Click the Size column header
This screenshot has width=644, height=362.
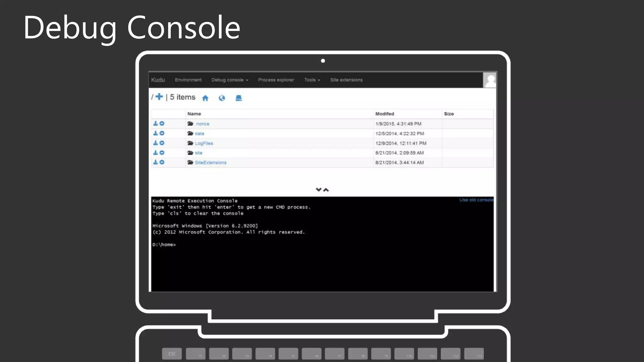(x=449, y=114)
